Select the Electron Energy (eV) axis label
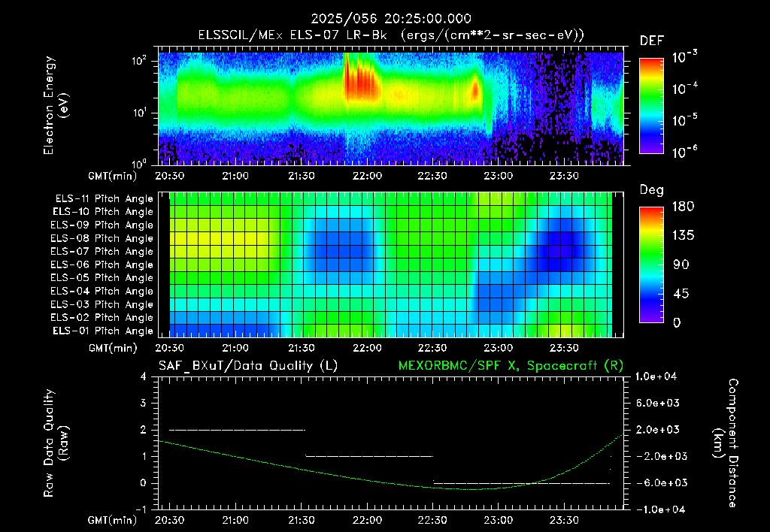The height and width of the screenshot is (532, 770). 56,105
